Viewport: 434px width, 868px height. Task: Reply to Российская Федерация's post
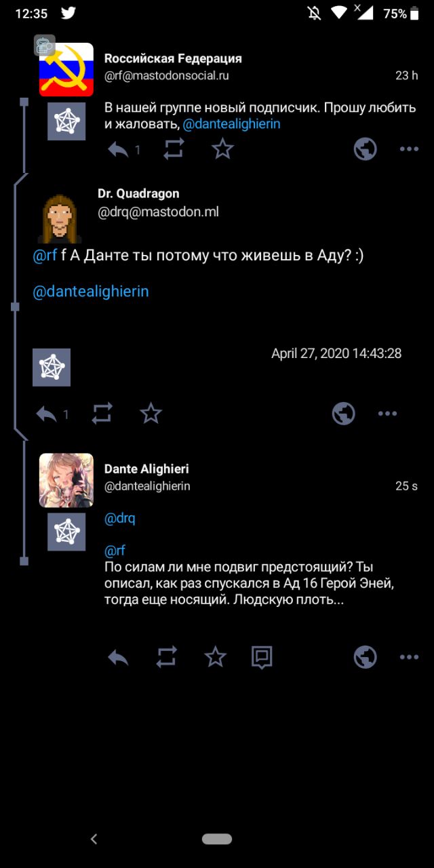tap(118, 149)
